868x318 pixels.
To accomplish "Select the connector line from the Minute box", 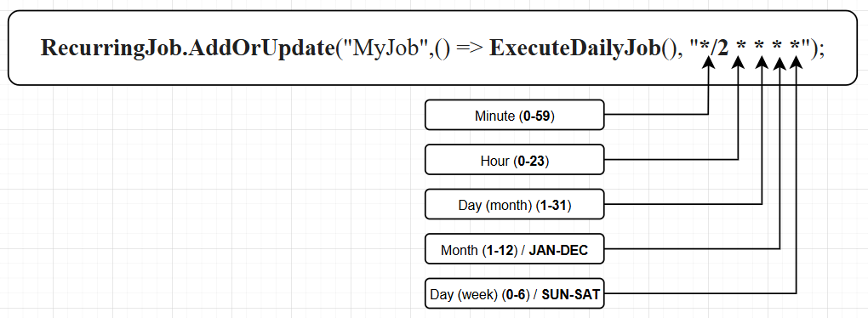I will (657, 115).
